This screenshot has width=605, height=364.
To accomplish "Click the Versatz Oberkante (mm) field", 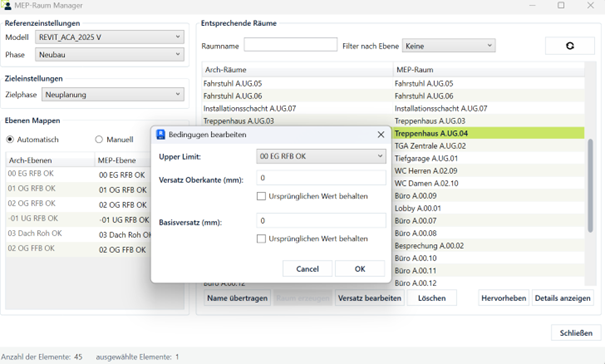I will pos(321,178).
